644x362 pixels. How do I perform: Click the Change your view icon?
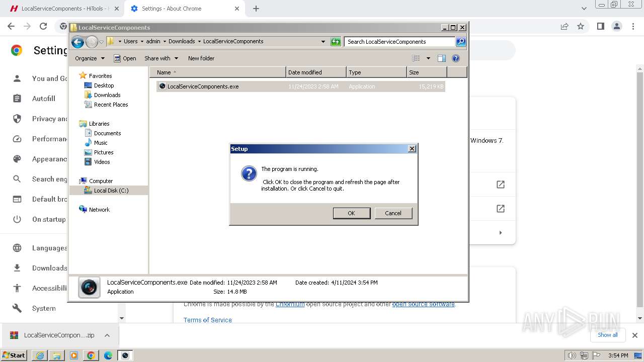pyautogui.click(x=416, y=58)
